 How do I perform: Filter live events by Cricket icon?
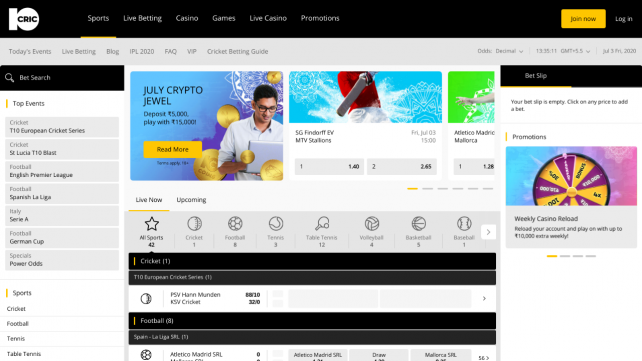(194, 224)
